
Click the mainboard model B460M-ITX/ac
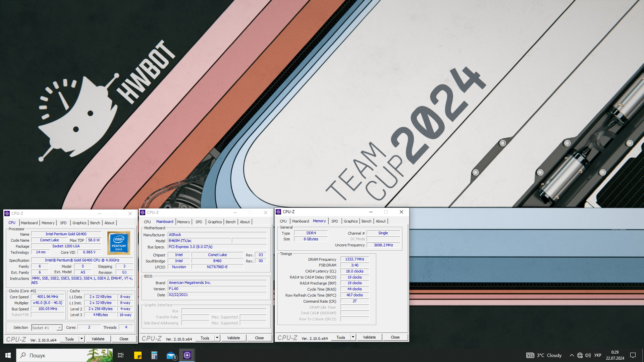coord(199,241)
